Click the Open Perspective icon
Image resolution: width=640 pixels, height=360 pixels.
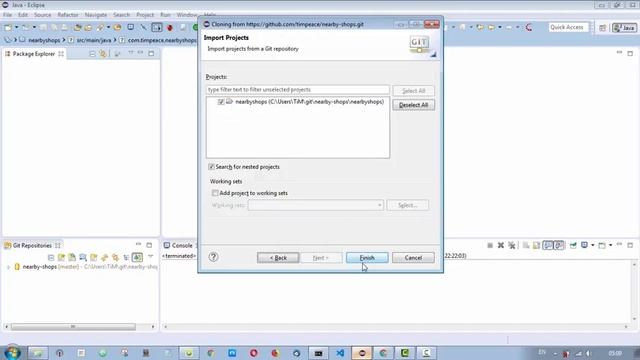[602, 28]
